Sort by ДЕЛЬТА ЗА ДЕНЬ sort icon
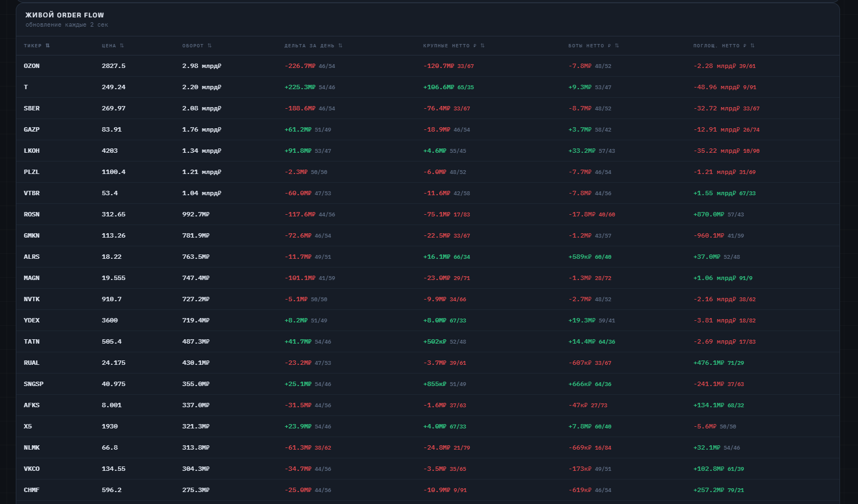The height and width of the screenshot is (504, 858). pos(340,46)
